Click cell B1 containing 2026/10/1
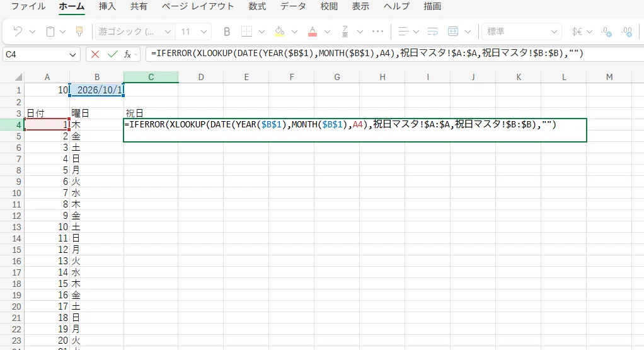 tap(97, 90)
